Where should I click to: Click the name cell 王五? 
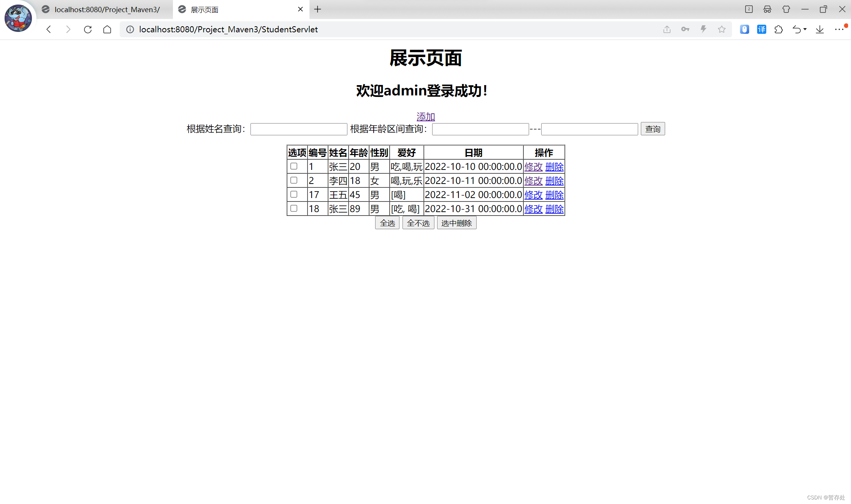(x=338, y=195)
